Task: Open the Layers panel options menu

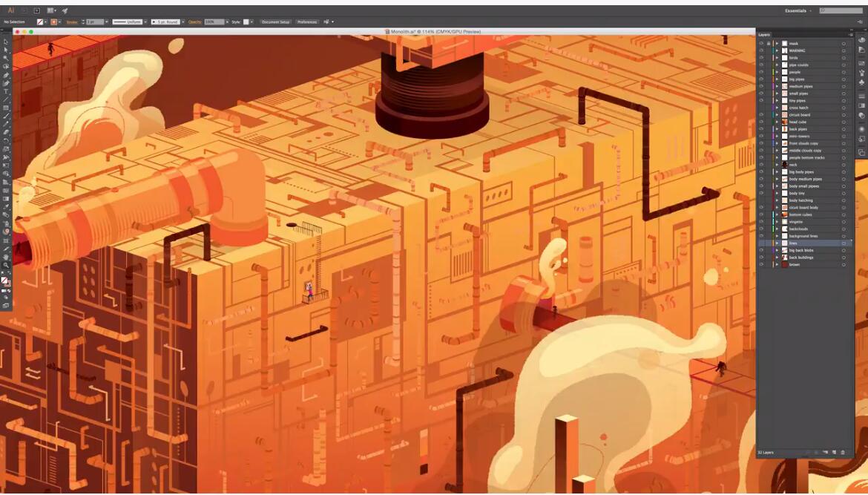Action: point(850,35)
